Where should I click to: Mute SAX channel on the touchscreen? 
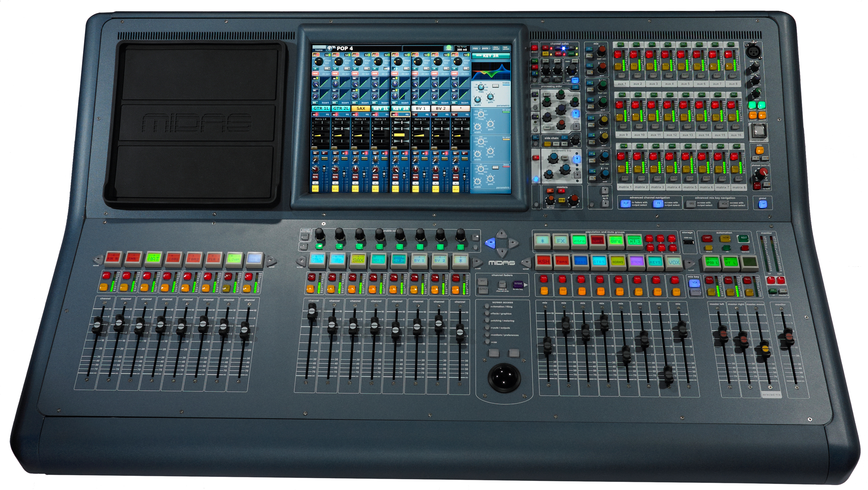click(355, 177)
